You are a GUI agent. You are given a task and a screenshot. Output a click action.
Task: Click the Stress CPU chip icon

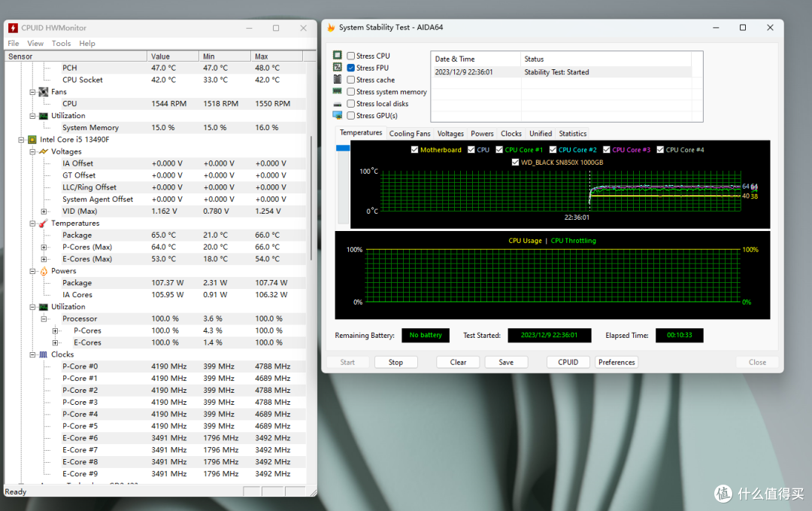click(x=338, y=55)
